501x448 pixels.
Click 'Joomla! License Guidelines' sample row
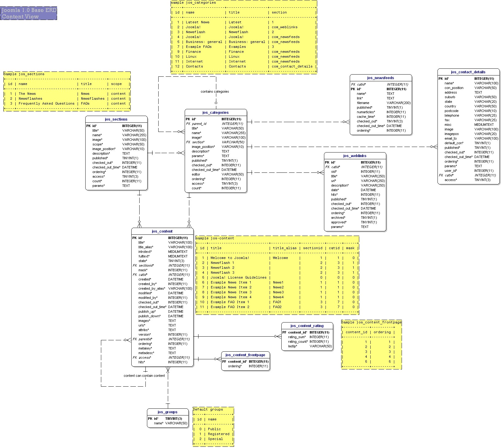pyautogui.click(x=239, y=277)
